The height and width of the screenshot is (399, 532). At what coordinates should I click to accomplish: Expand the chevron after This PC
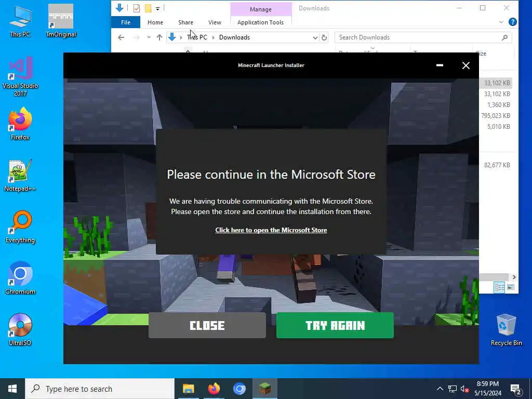tap(213, 37)
